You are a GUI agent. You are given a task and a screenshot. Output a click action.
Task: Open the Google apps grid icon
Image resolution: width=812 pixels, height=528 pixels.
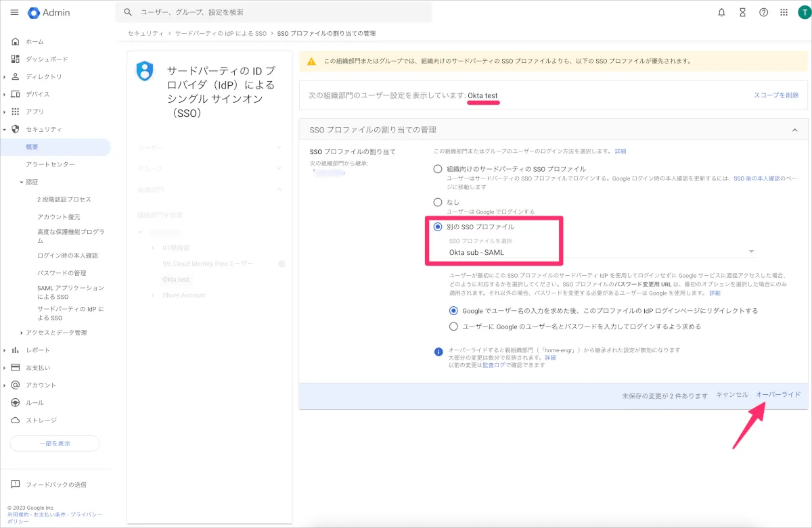[784, 13]
